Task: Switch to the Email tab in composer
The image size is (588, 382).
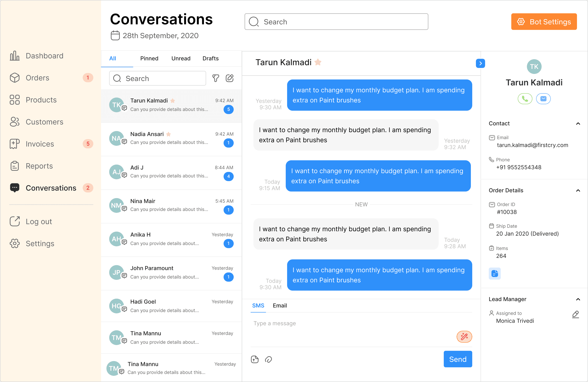Action: pyautogui.click(x=280, y=306)
